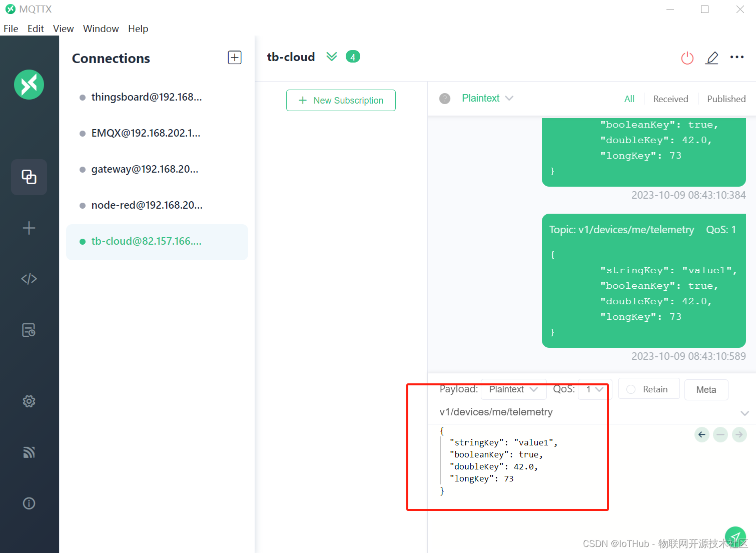This screenshot has height=553, width=756.
Task: Click New Subscription button
Action: point(341,100)
